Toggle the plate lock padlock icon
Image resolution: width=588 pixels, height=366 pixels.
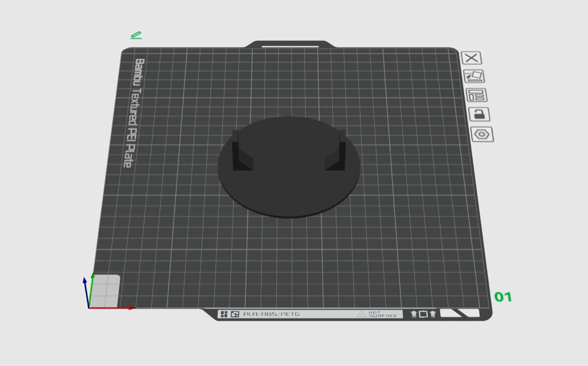tap(479, 114)
